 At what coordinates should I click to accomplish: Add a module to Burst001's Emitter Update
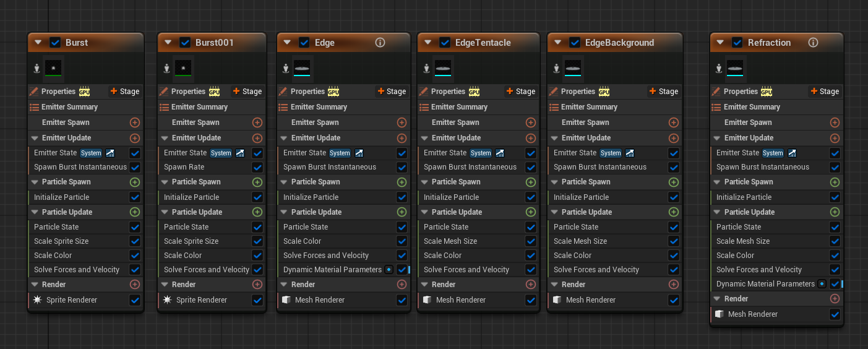click(x=257, y=138)
